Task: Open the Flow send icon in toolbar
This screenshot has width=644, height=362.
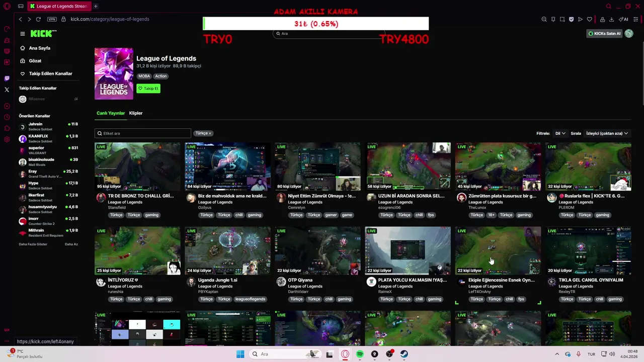Action: click(x=580, y=19)
